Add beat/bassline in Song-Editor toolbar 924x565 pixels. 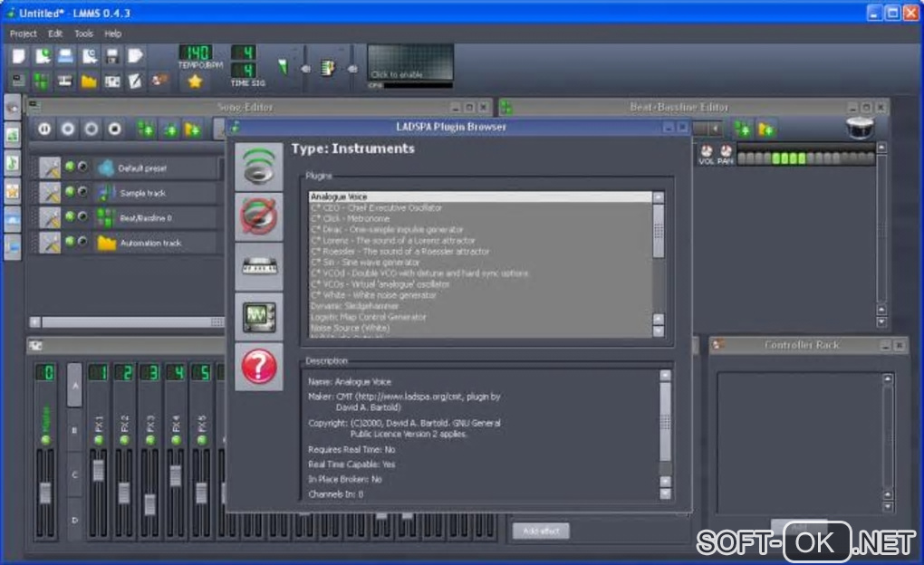click(146, 129)
